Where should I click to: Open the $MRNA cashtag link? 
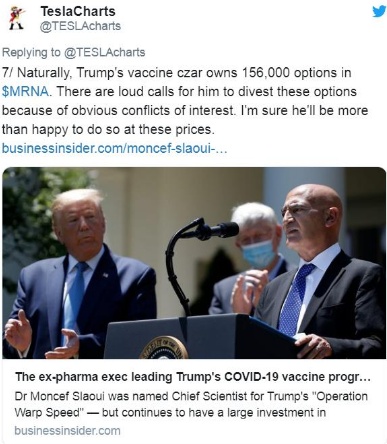25,91
